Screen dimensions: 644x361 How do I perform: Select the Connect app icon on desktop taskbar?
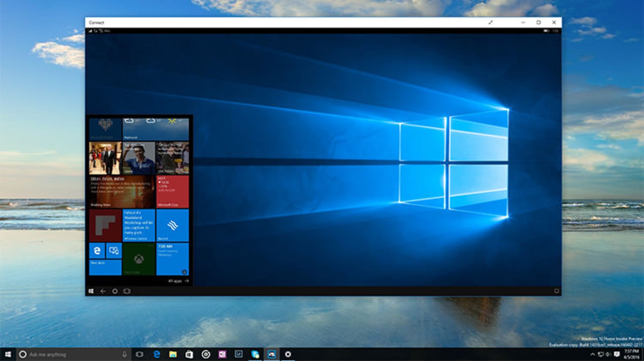click(x=271, y=354)
